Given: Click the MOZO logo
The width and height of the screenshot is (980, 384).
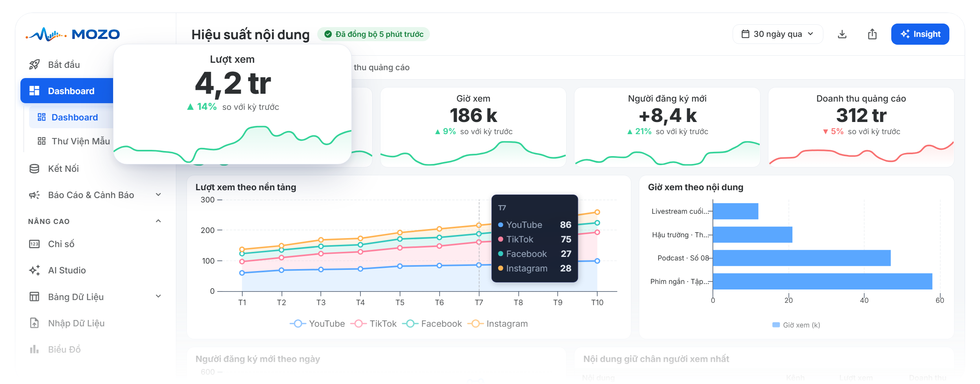Looking at the screenshot, I should coord(73,34).
